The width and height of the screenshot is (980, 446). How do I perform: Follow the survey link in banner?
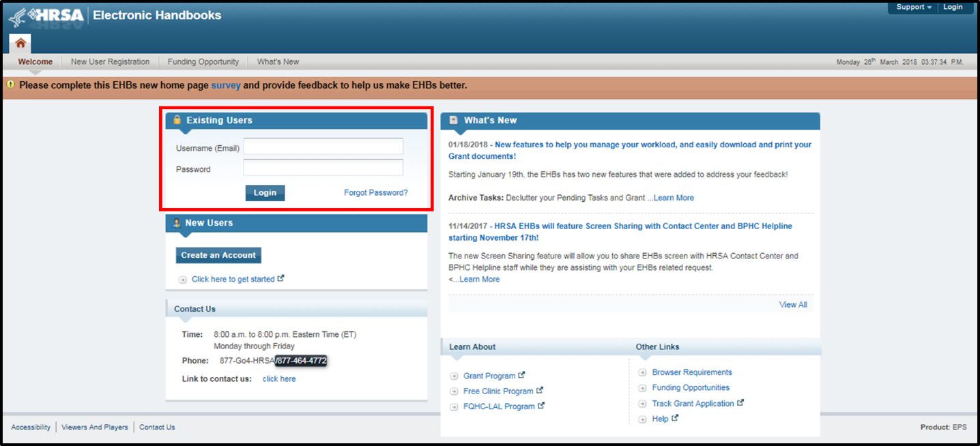226,85
